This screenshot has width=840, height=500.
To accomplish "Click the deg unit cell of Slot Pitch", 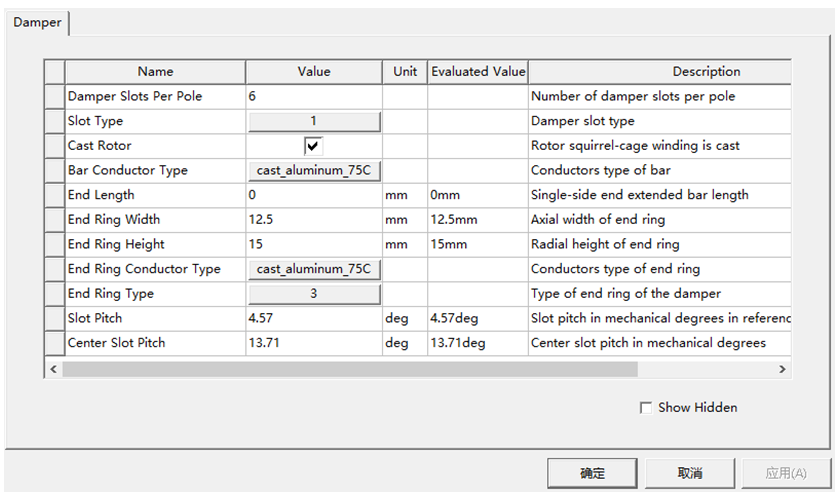I will tap(405, 318).
